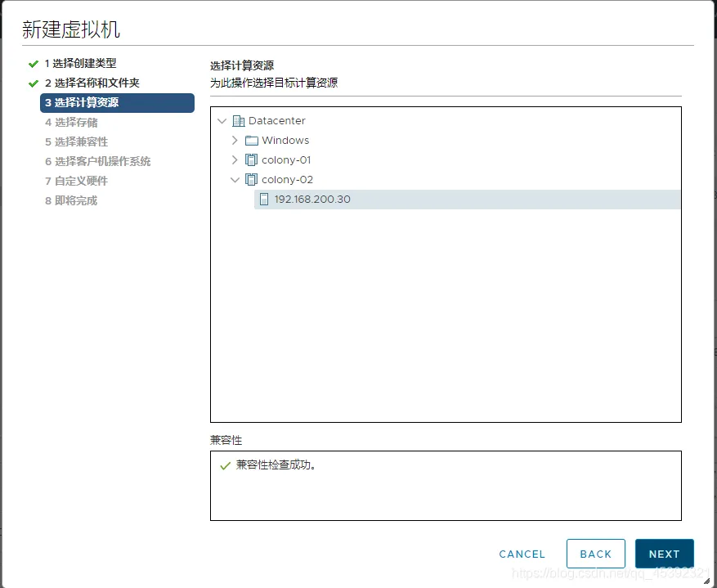Click the 192.168.200.30 host icon
This screenshot has width=717, height=588.
pos(264,200)
